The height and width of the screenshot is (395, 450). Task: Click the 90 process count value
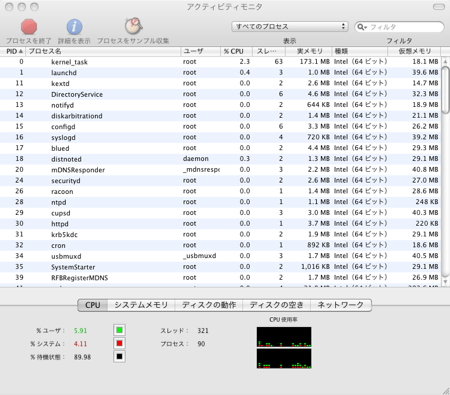coord(201,344)
